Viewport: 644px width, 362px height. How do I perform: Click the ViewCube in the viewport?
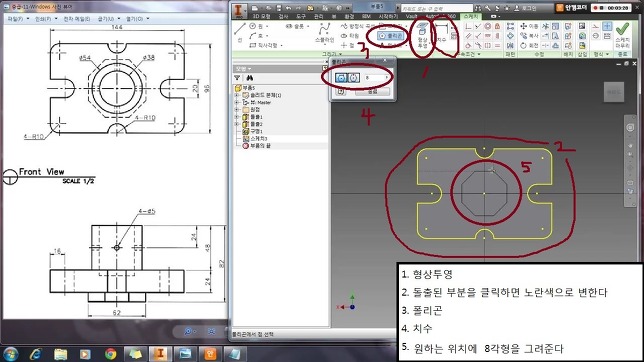(x=614, y=92)
